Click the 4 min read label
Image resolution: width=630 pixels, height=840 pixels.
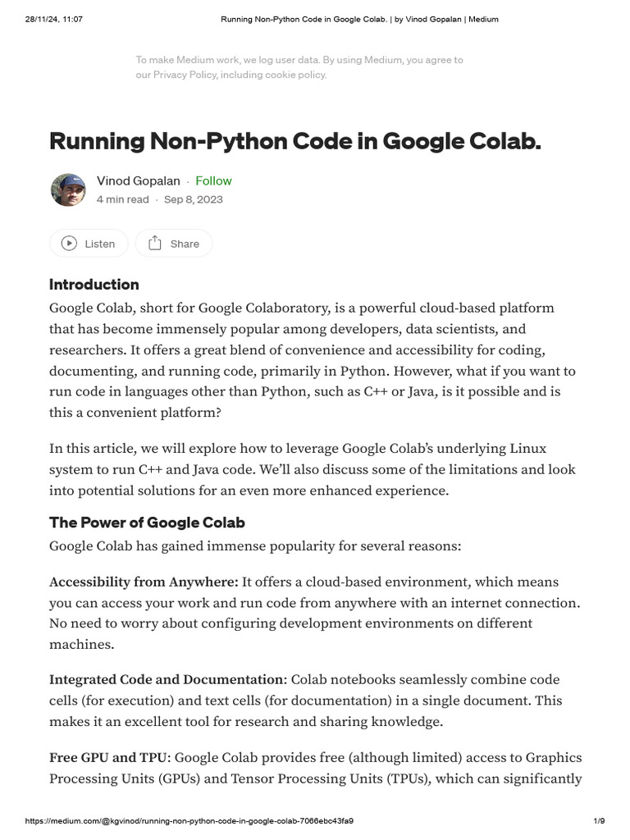click(123, 199)
